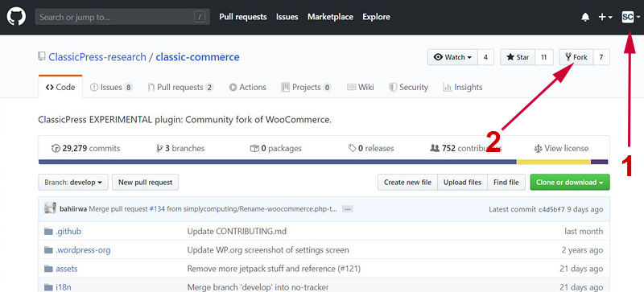View the 3 branches
The width and height of the screenshot is (644, 292).
(x=180, y=148)
